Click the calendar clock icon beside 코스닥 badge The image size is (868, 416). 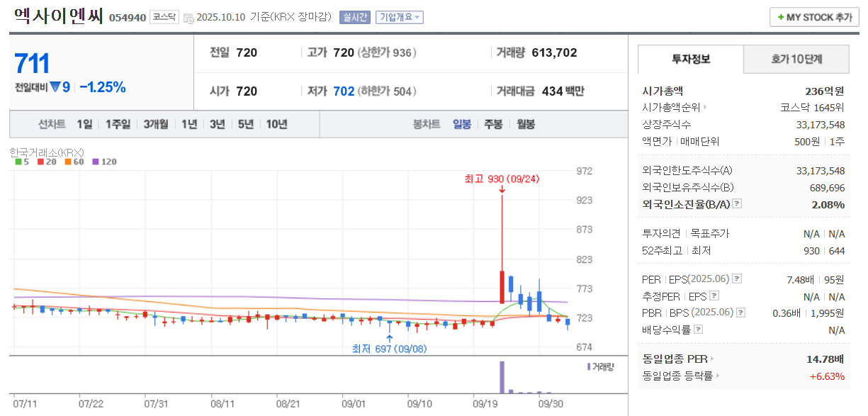point(188,18)
